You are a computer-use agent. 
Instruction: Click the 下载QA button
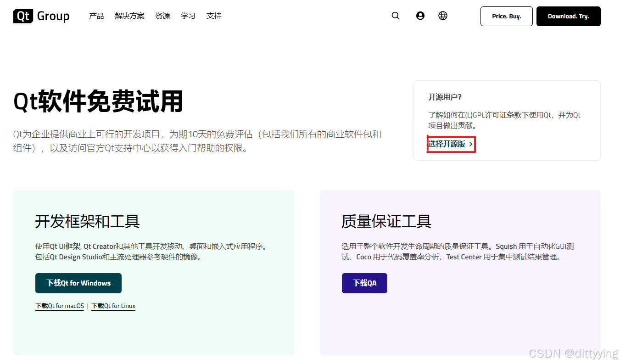[x=364, y=283]
